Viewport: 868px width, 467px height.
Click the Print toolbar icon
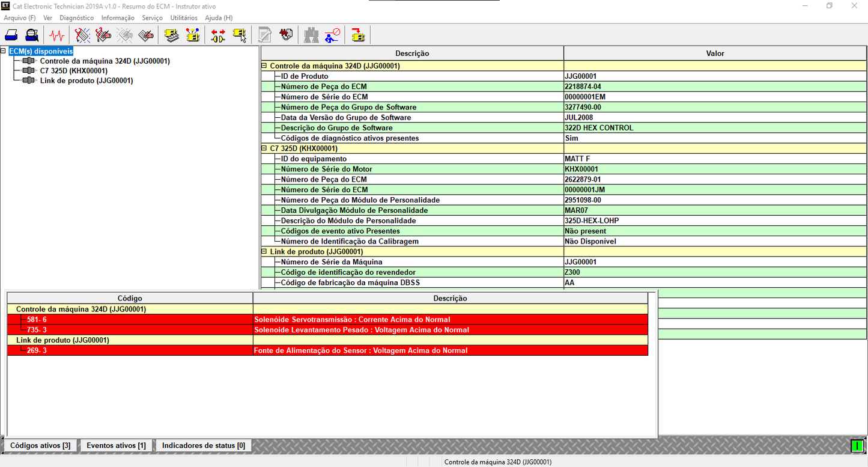click(11, 35)
